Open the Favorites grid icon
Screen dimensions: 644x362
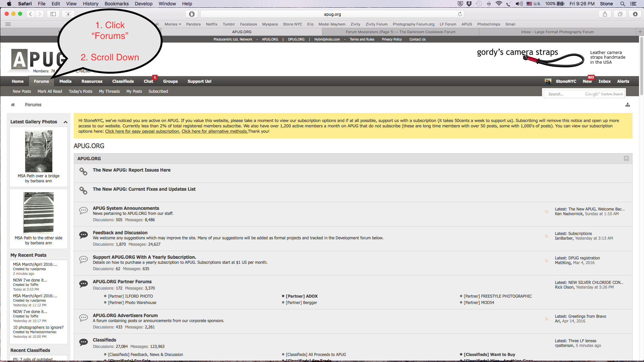pyautogui.click(x=8, y=24)
